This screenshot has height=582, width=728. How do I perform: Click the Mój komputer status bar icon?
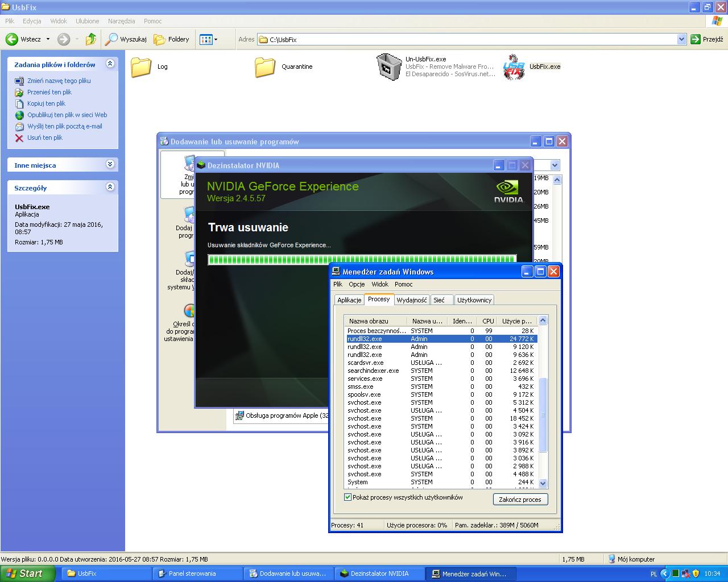tap(611, 559)
